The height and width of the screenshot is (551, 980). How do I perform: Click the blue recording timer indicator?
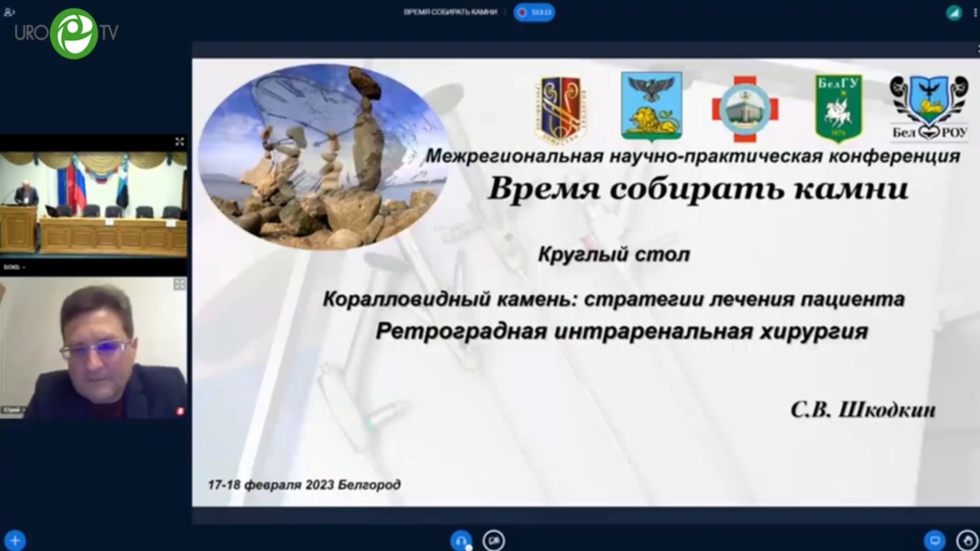(x=534, y=12)
